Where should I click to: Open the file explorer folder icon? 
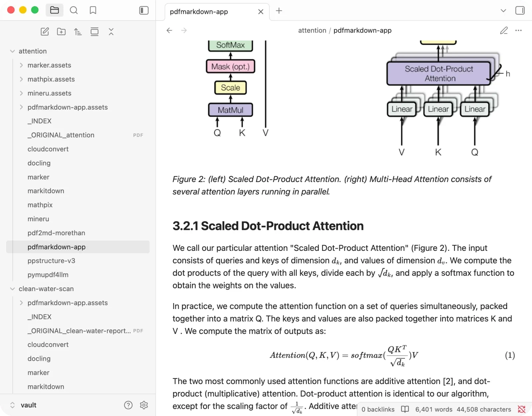click(55, 10)
